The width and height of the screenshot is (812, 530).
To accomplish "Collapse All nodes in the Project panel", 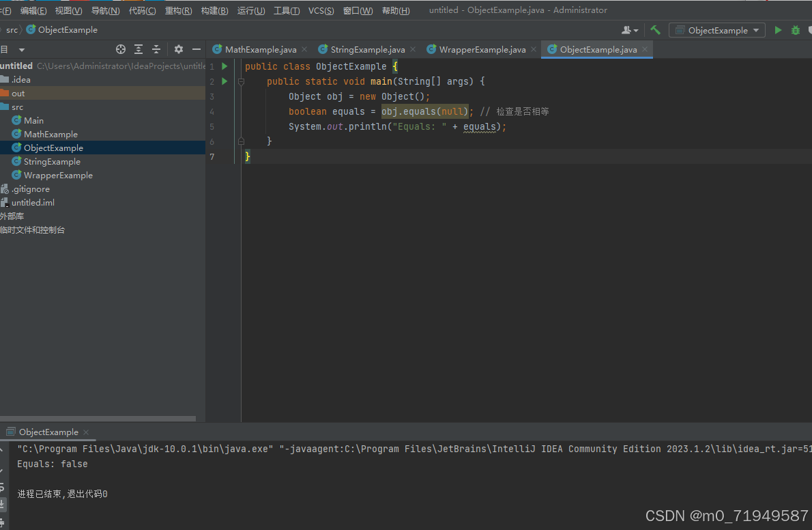I will tap(156, 49).
